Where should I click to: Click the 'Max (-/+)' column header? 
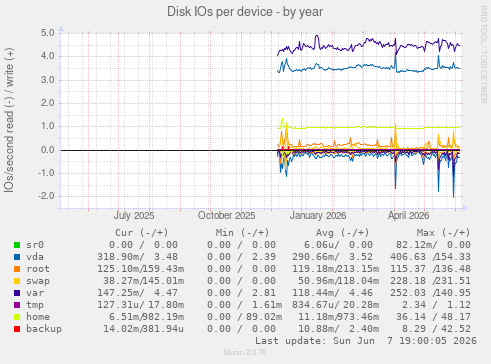coord(443,233)
